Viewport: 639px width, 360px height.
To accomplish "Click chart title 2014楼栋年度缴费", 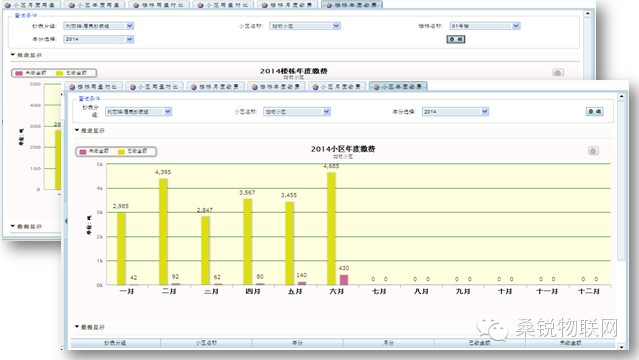I will coord(293,71).
